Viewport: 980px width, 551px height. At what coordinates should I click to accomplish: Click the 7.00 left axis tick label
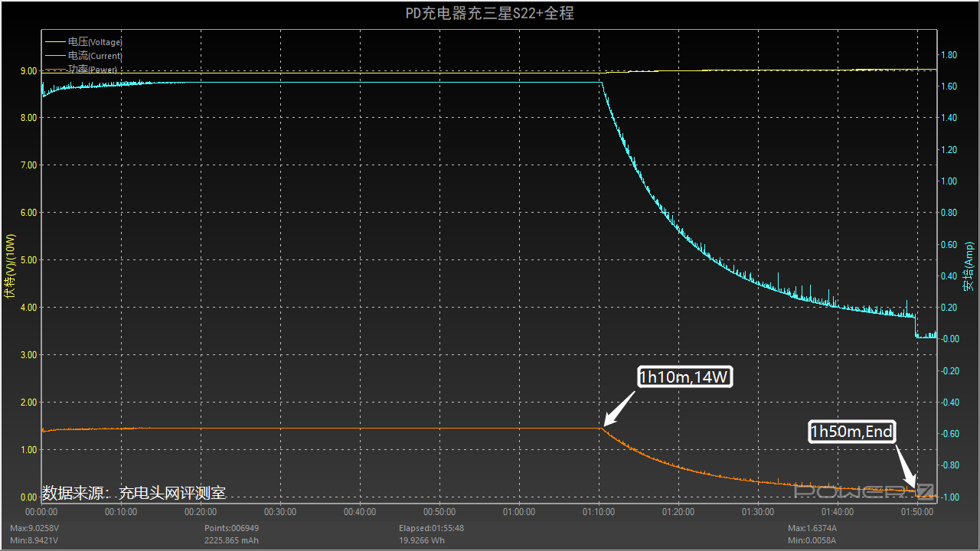[28, 165]
